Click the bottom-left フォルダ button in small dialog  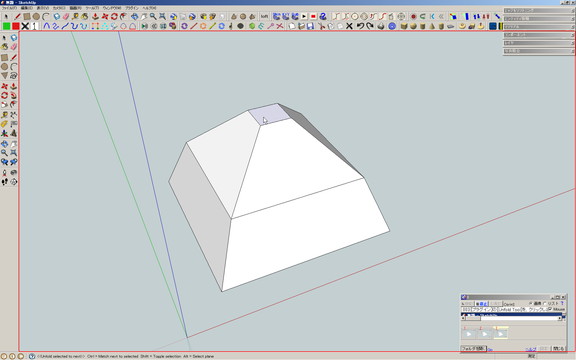click(474, 348)
